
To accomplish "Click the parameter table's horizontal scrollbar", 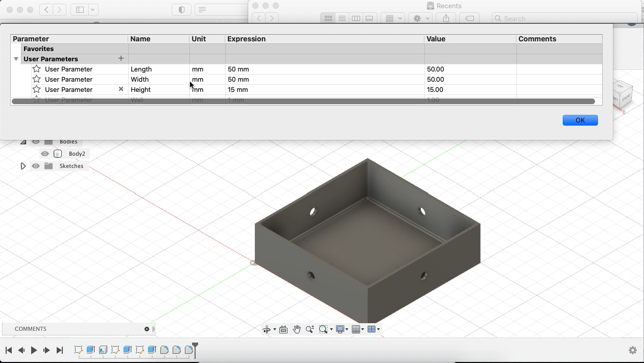I will click(x=303, y=101).
